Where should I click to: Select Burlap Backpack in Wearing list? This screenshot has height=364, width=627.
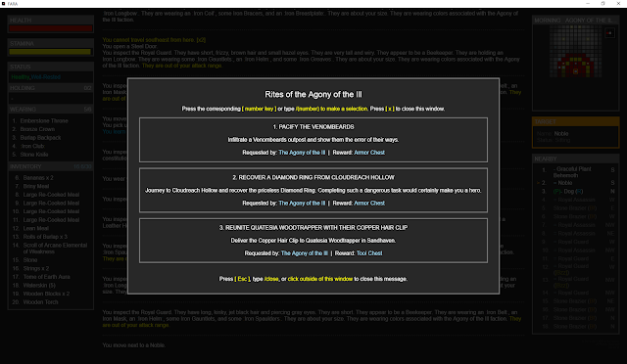[x=40, y=137]
